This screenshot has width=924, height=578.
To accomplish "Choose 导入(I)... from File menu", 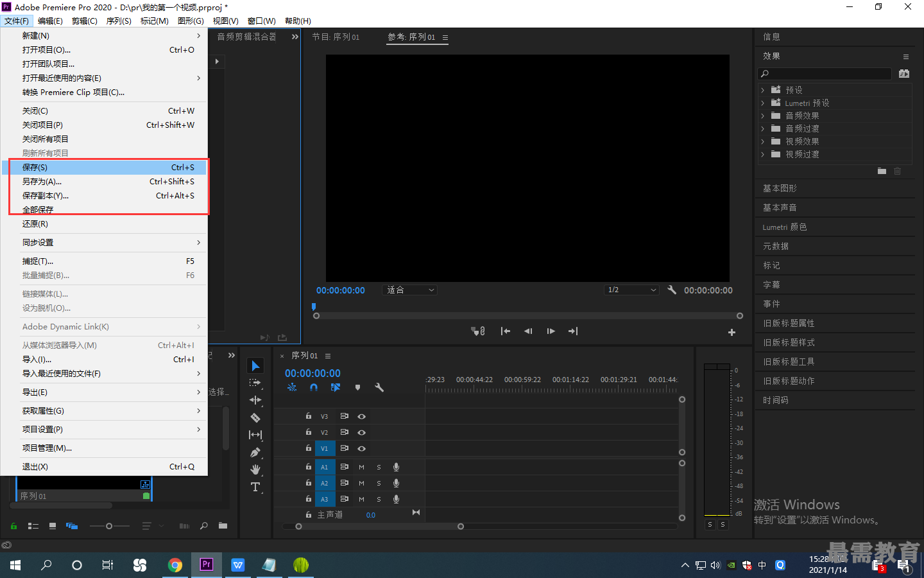I will (104, 360).
